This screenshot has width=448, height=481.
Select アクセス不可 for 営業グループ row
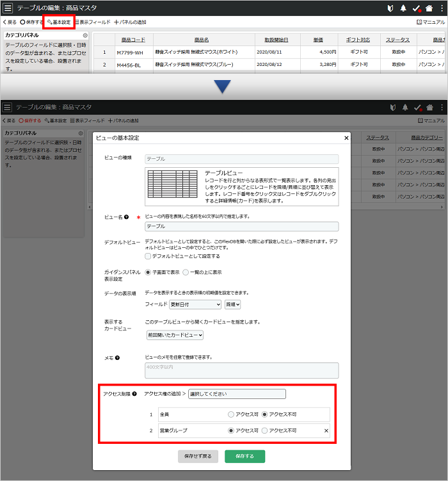coord(264,430)
